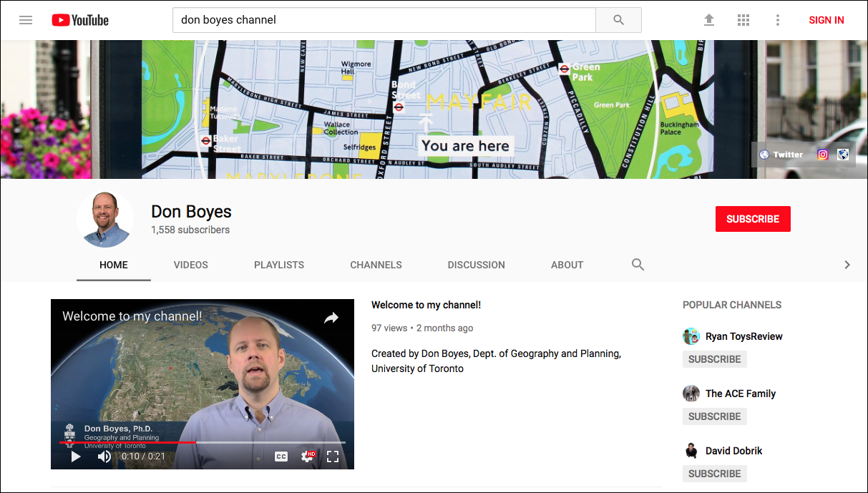Click in the search input field

tap(384, 20)
